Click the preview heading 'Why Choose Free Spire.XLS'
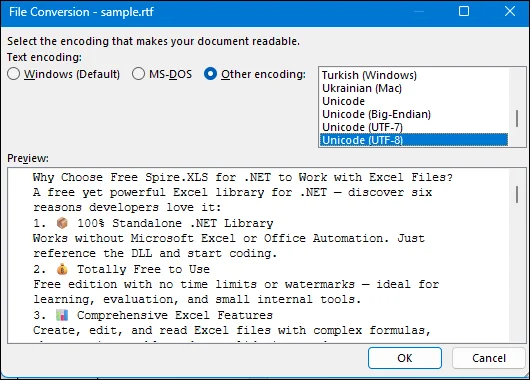The width and height of the screenshot is (530, 380). [121, 177]
